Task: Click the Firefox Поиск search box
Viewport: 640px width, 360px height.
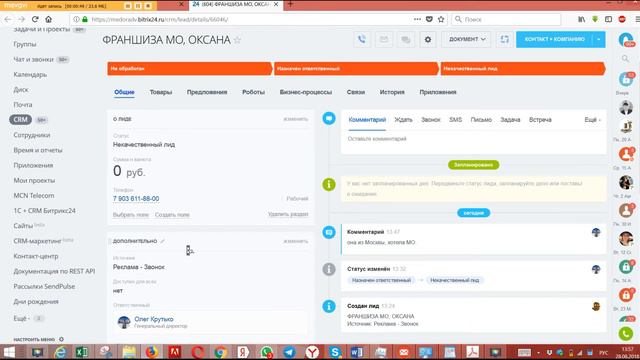Action: click(506, 19)
